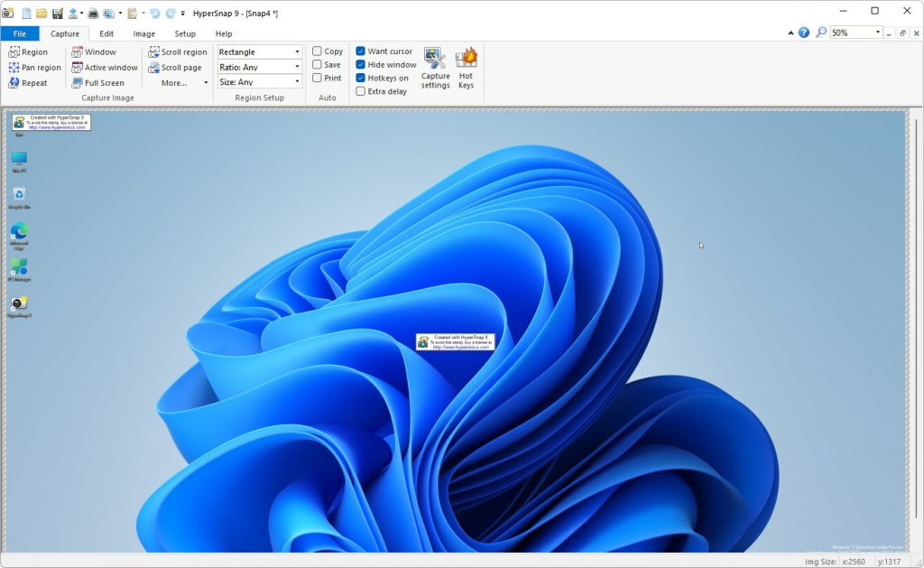
Task: Click the paste clipboard icon in quick toolbar
Action: click(133, 13)
